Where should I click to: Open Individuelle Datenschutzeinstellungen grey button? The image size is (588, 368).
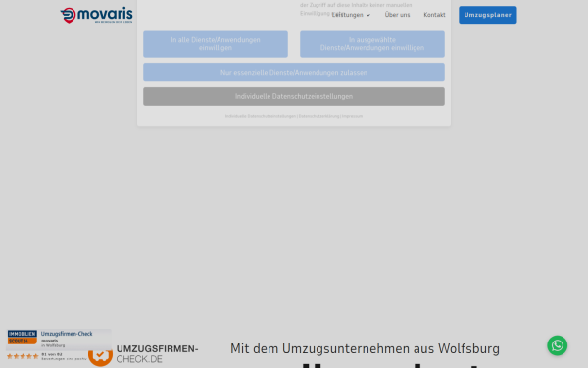[x=294, y=96]
